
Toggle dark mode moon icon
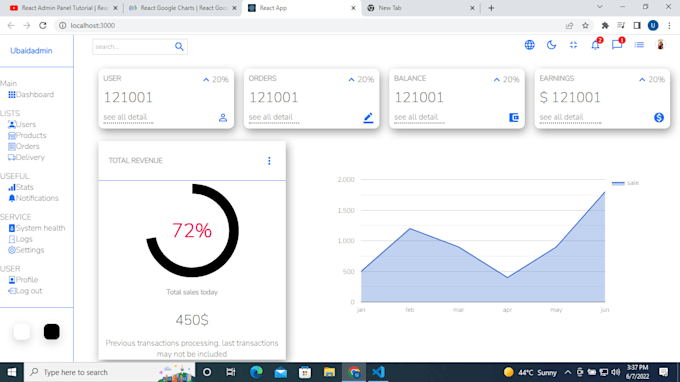click(x=551, y=45)
